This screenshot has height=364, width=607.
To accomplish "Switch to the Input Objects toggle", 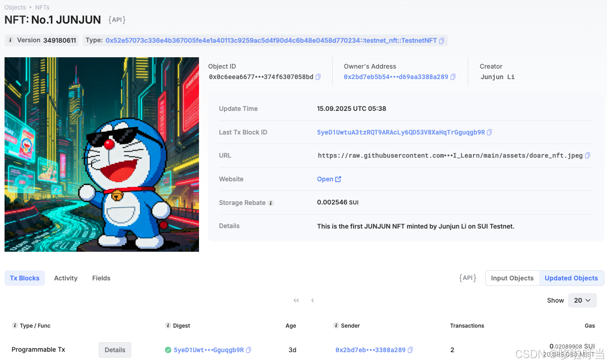I will coord(512,278).
